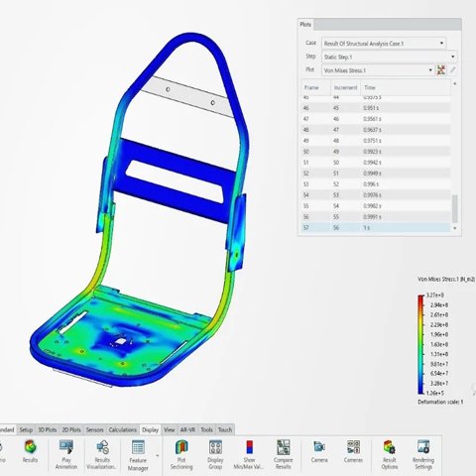
Task: Switch to the Sensors tab
Action: coord(95,429)
